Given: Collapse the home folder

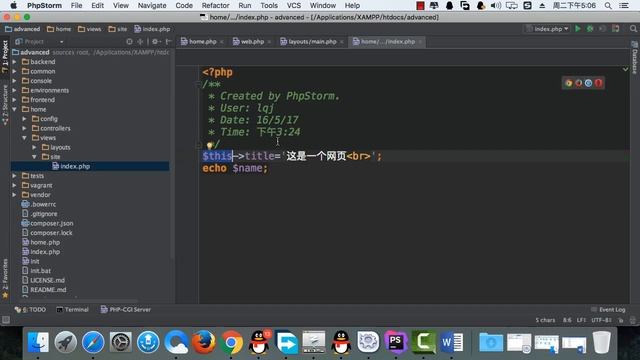Looking at the screenshot, I should pos(15,109).
